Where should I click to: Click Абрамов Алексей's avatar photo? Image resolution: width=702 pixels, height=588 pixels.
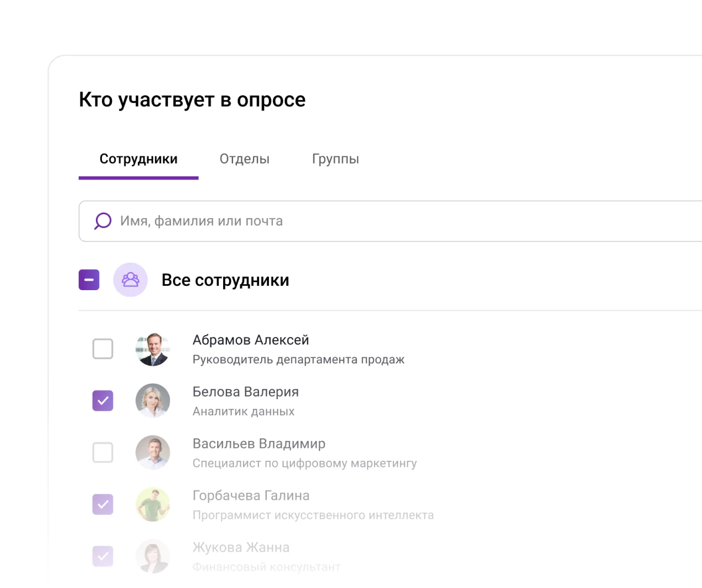pyautogui.click(x=153, y=349)
